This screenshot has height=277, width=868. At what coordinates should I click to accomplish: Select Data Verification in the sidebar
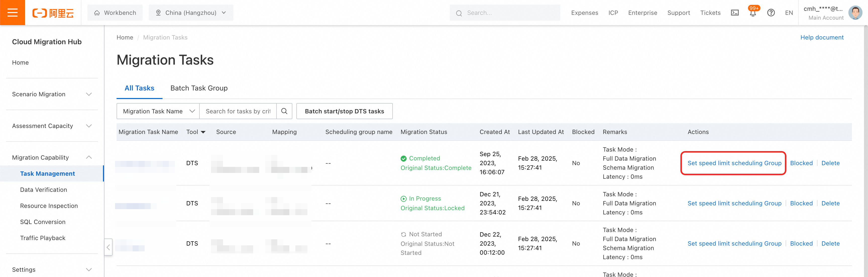[x=43, y=190]
